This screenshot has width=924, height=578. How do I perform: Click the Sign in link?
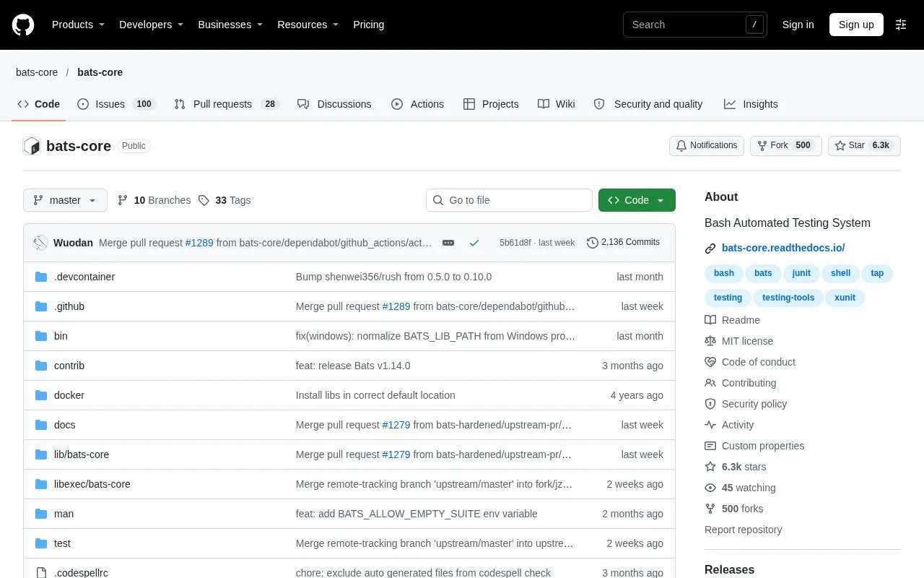pos(798,25)
